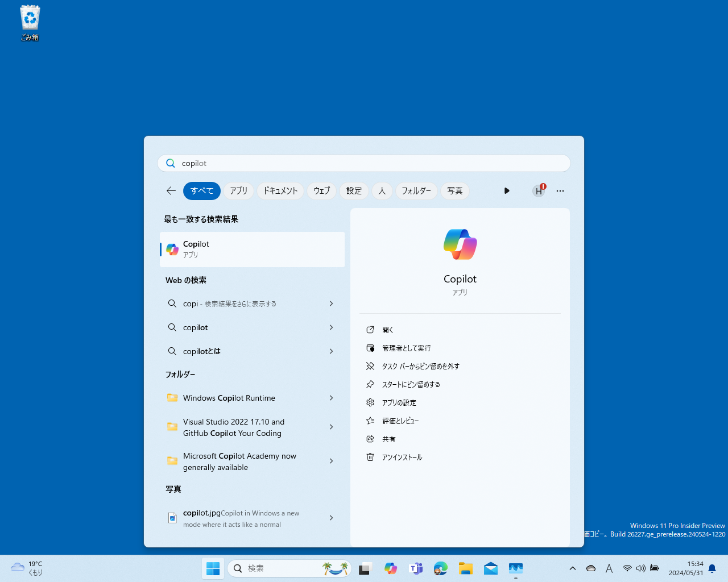Open Microsoft Edge from the taskbar

(441, 568)
